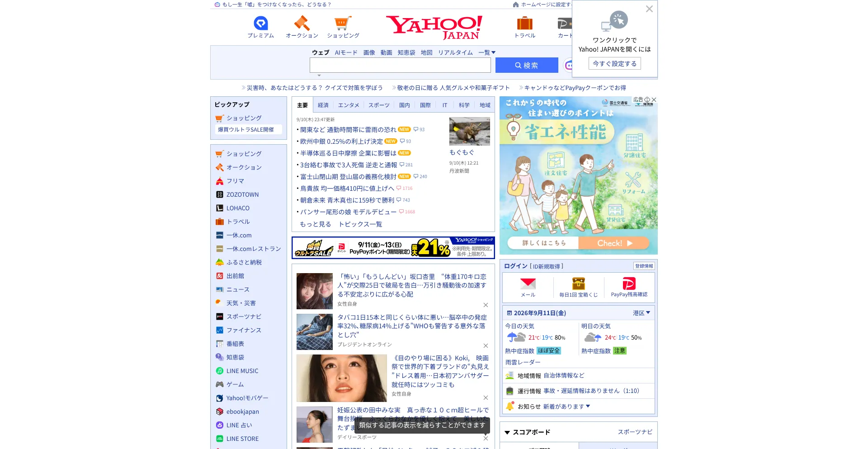Collapse the スコアボード section
Screen dimensions: 868x449
point(507,433)
